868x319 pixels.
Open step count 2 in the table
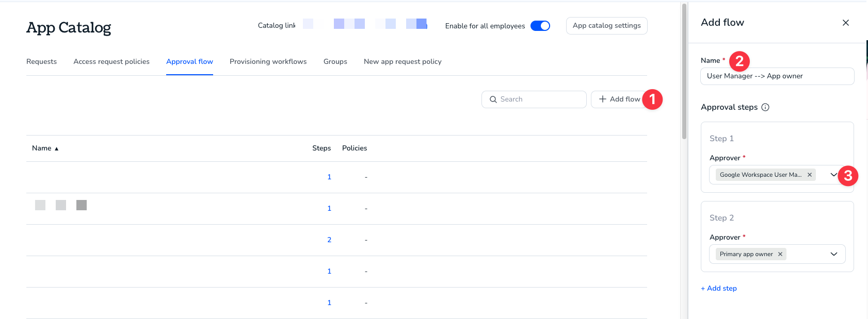(329, 240)
